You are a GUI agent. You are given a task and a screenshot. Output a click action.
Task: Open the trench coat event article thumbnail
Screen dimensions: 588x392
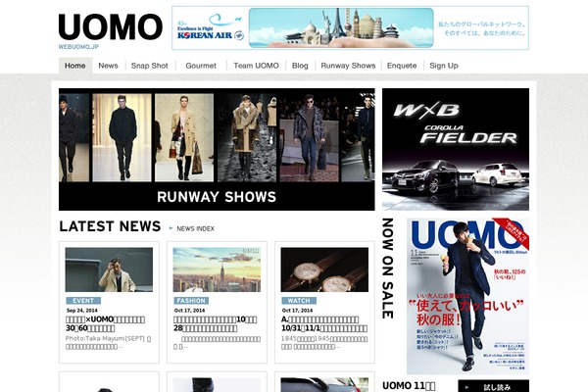point(109,269)
